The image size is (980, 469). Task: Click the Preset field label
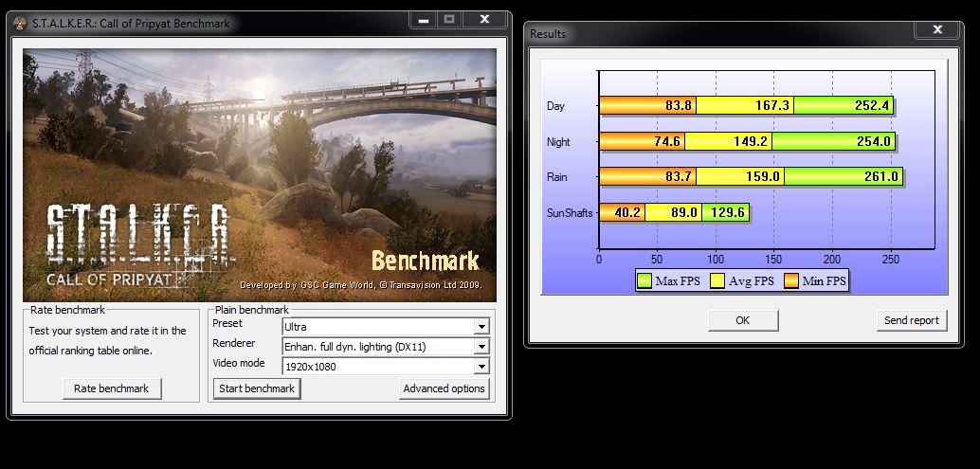227,323
